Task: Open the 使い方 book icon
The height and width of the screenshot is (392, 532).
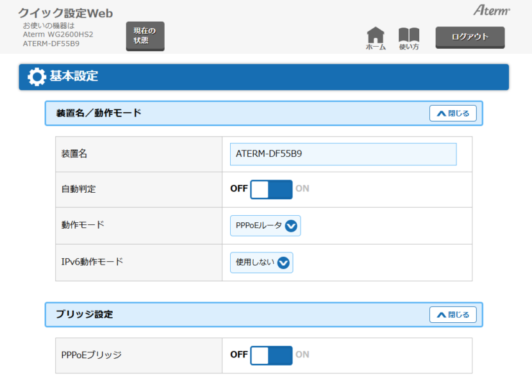Action: click(409, 38)
